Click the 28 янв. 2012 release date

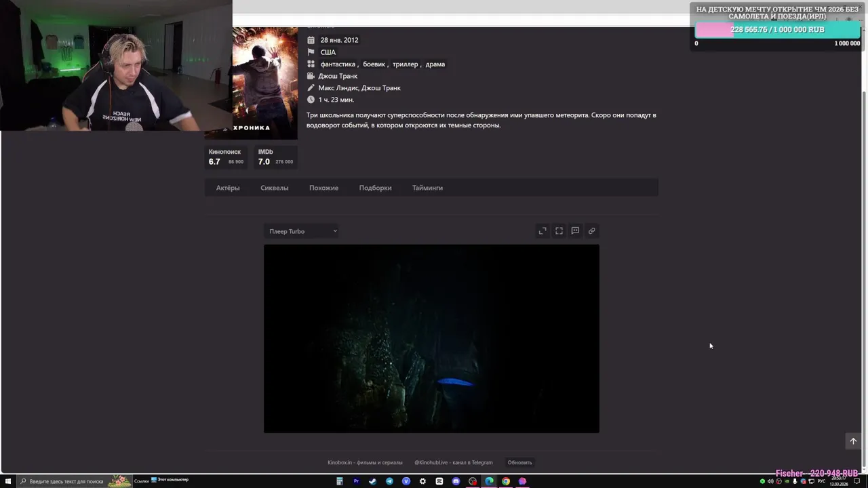coord(339,40)
